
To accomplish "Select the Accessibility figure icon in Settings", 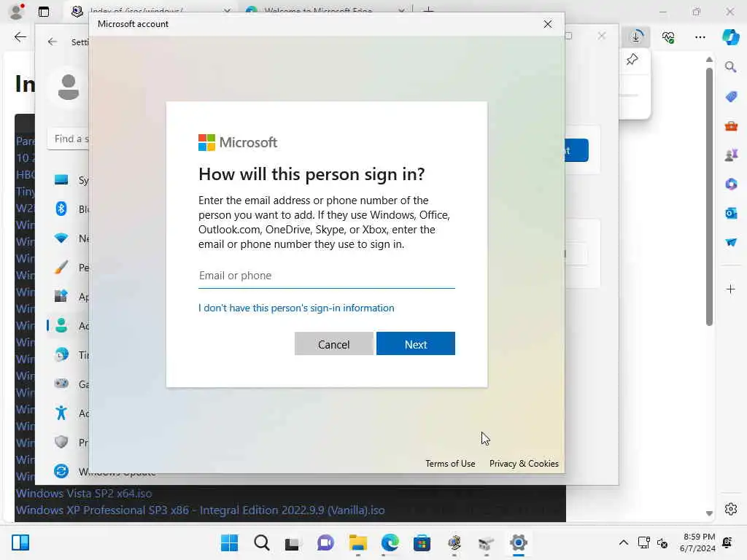I will 61,413.
